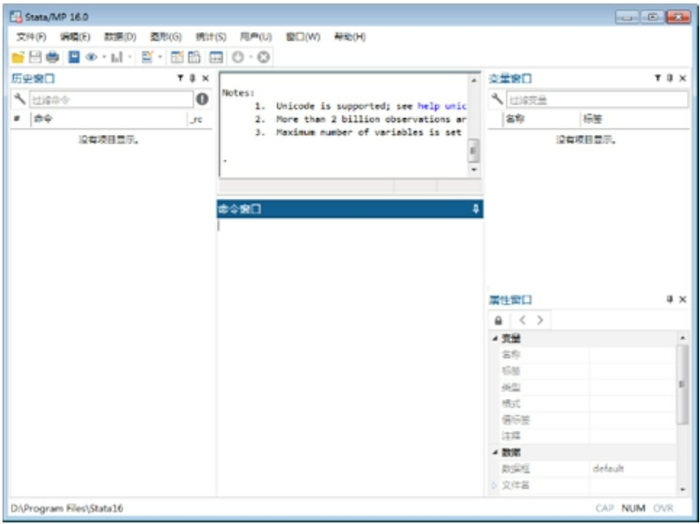Open the Viewer via the eye icon

92,57
